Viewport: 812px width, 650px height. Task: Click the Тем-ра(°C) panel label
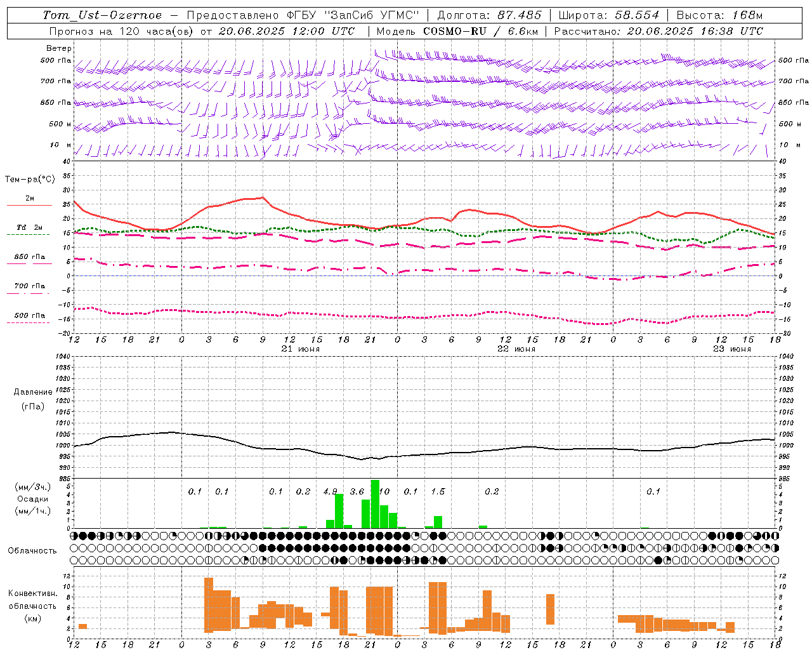(x=30, y=180)
